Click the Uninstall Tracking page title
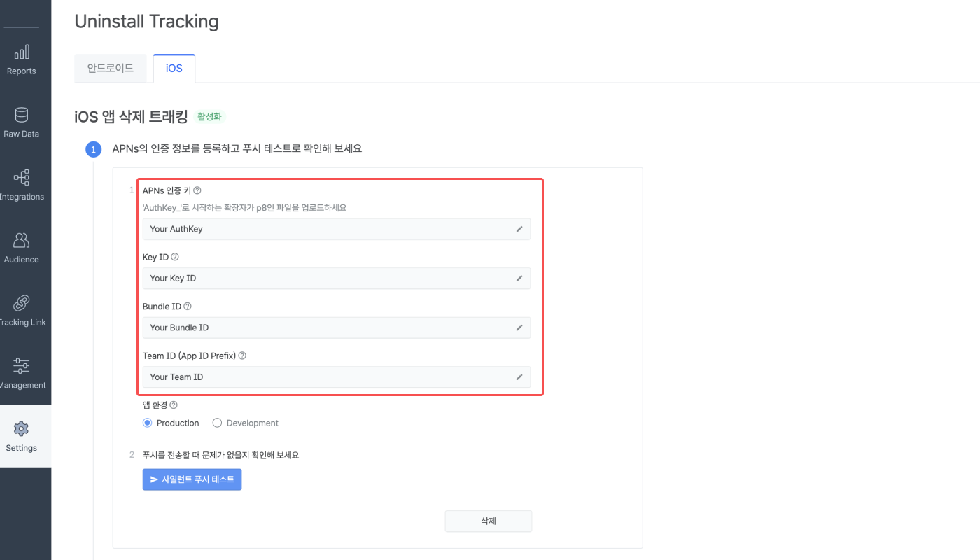Viewport: 980px width, 560px height. point(146,22)
